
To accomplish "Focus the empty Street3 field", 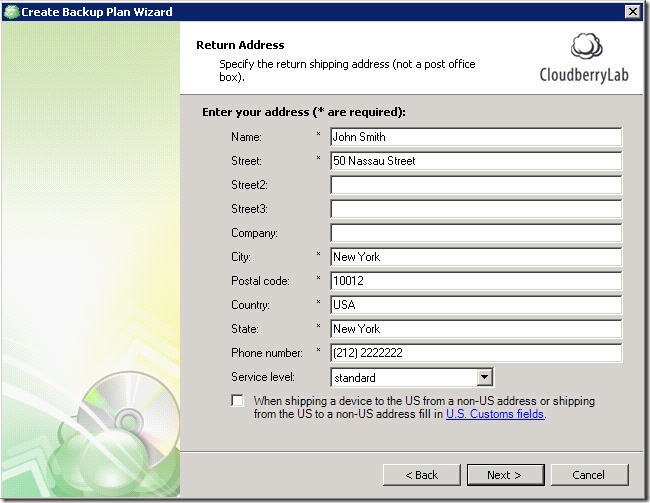I will click(476, 209).
